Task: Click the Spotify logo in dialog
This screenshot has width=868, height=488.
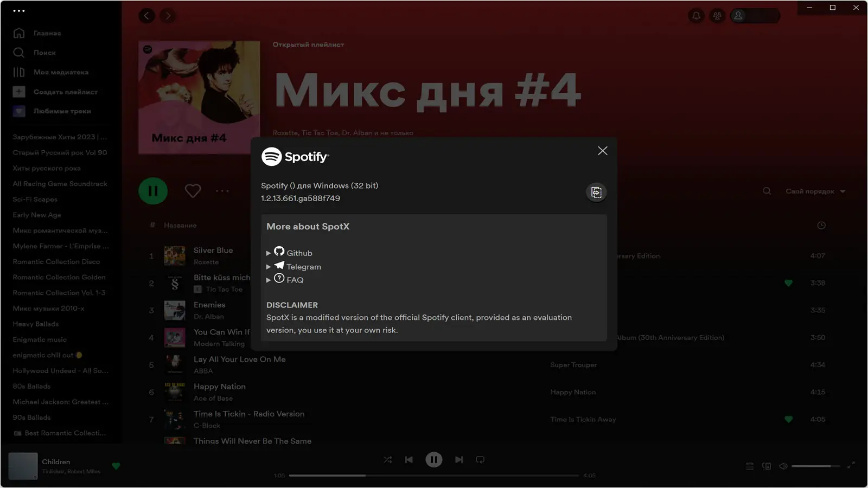Action: pos(295,157)
